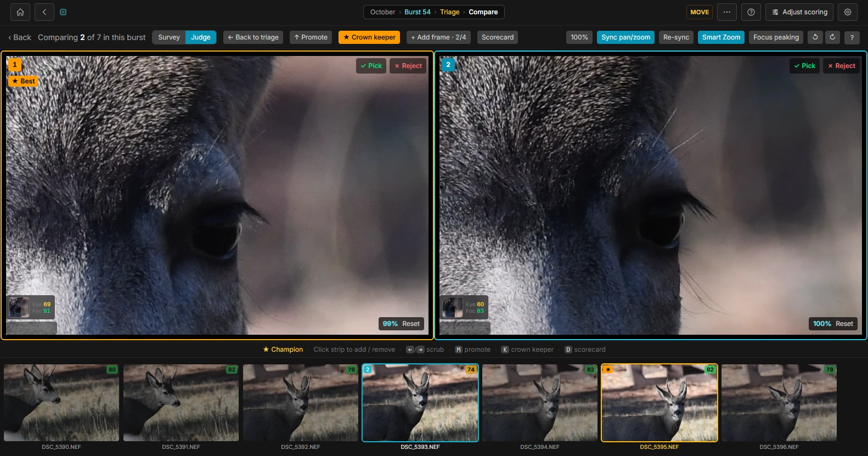Viewport: 868px width, 456px height.
Task: Open Burst 54 breadcrumb
Action: pyautogui.click(x=418, y=12)
